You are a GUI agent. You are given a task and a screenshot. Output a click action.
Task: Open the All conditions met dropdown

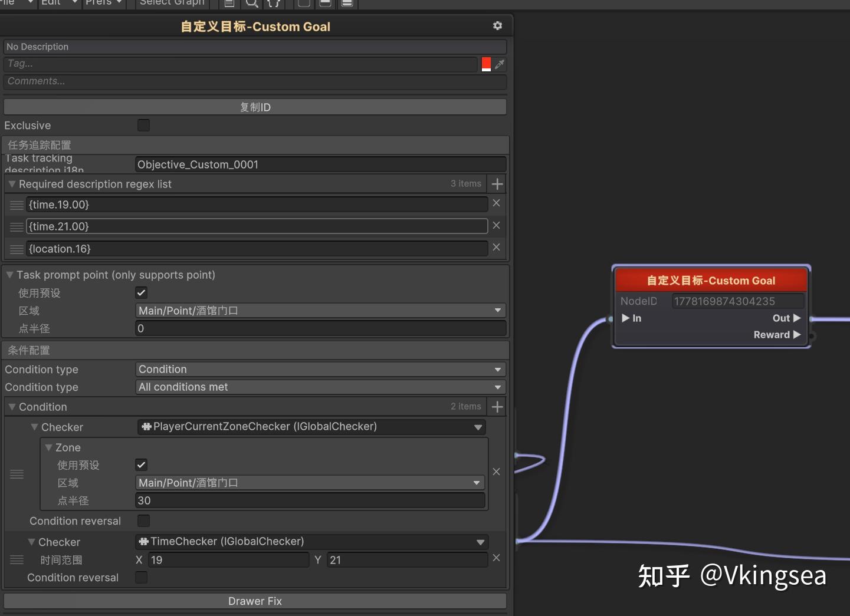click(320, 387)
